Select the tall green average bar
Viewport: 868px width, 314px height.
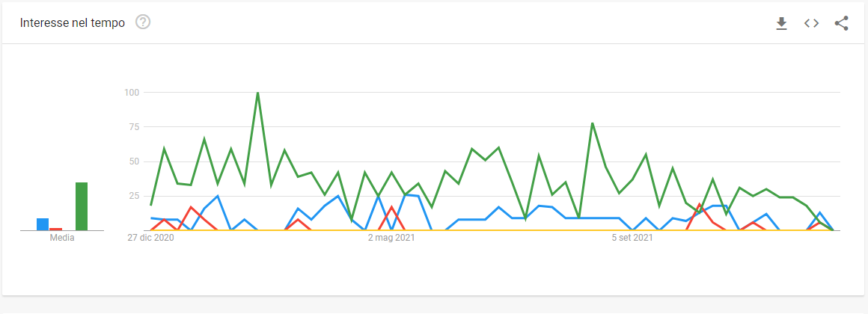click(x=82, y=206)
